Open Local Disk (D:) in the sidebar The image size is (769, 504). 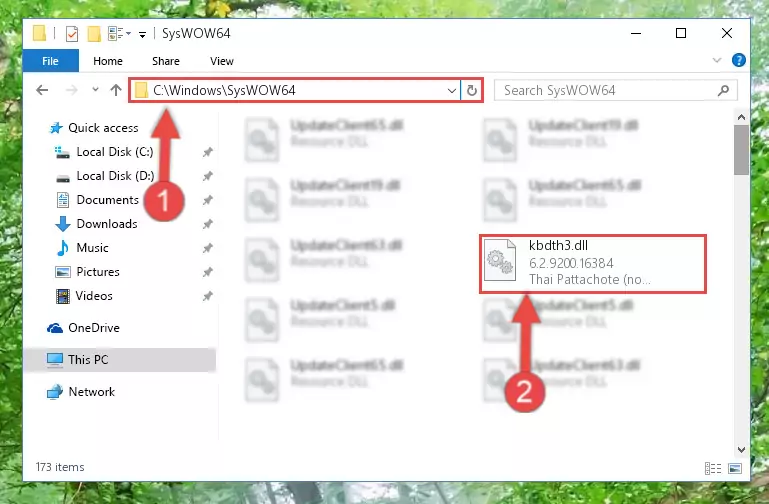point(115,176)
